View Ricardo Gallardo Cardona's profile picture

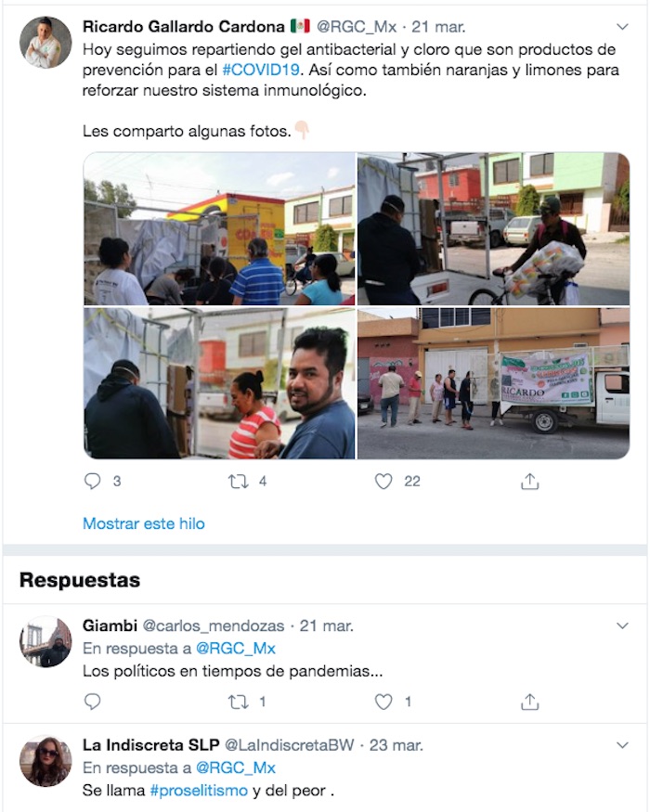tap(45, 43)
